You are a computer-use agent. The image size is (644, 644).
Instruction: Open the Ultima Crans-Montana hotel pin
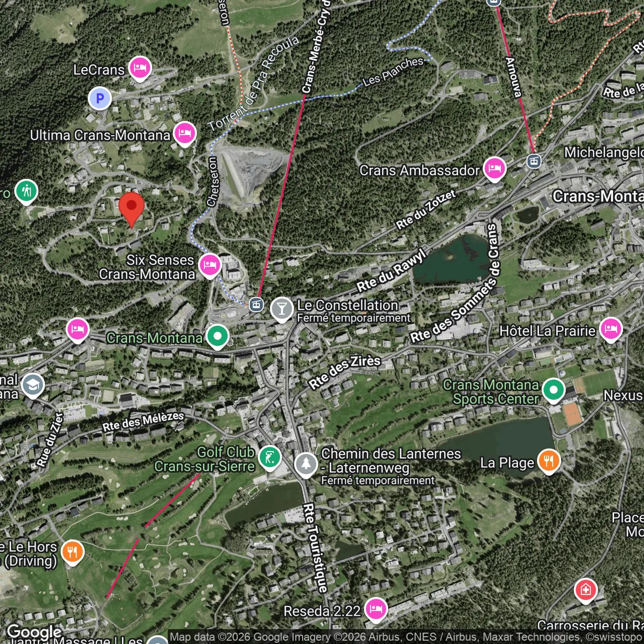(185, 134)
